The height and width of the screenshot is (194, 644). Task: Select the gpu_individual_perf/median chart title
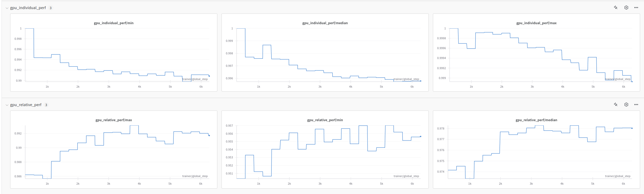pyautogui.click(x=325, y=23)
